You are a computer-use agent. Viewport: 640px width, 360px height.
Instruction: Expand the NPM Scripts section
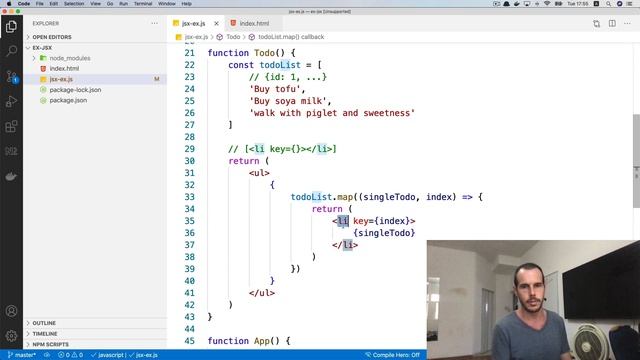pyautogui.click(x=95, y=344)
